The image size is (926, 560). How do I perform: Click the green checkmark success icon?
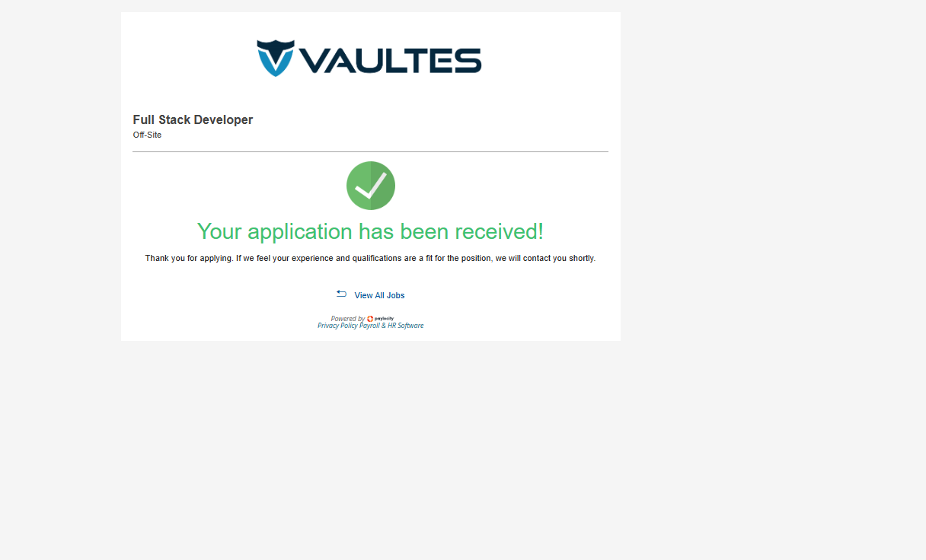point(371,186)
